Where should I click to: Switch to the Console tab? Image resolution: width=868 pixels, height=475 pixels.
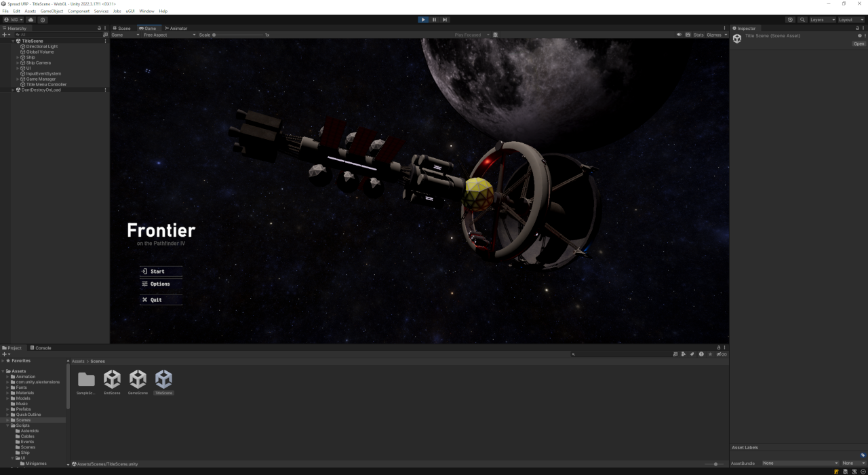coord(41,347)
